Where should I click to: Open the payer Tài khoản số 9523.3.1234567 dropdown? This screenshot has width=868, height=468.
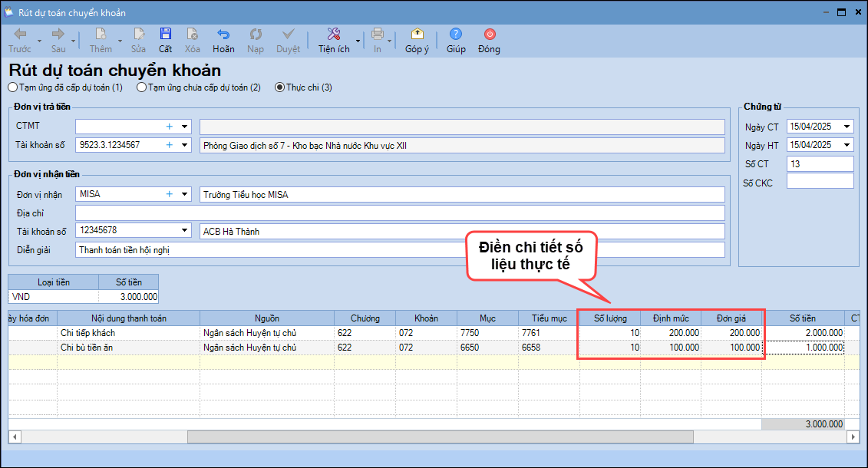pos(184,145)
